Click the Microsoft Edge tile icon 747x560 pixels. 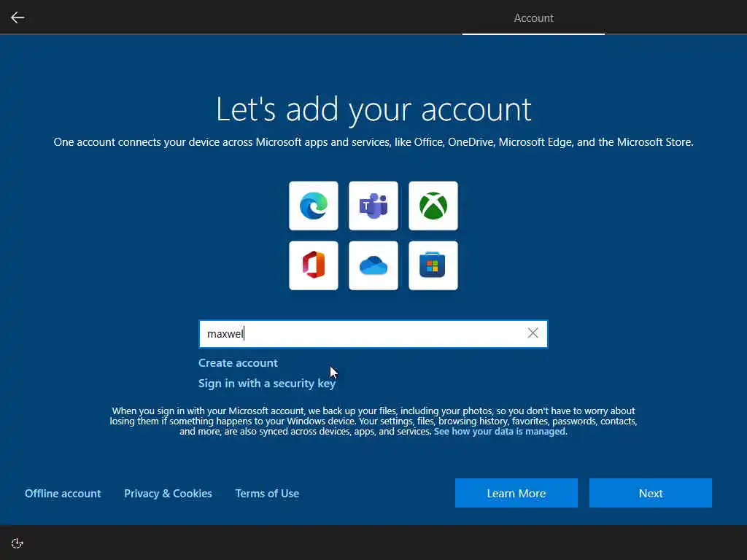[x=314, y=206]
